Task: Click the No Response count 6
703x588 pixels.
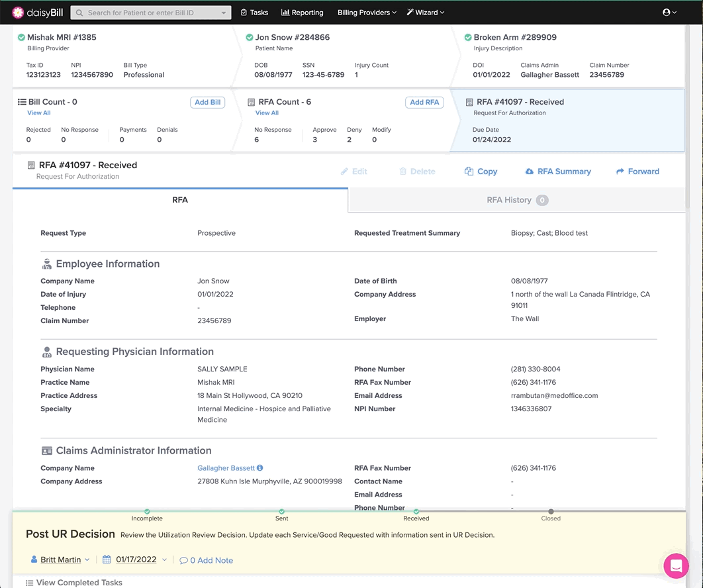Action: click(256, 140)
